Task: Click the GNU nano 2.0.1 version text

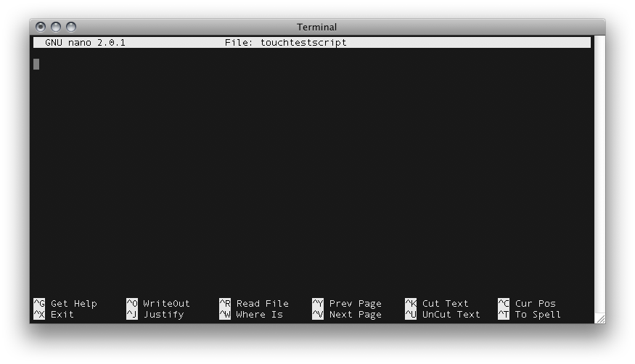Action: (x=85, y=43)
